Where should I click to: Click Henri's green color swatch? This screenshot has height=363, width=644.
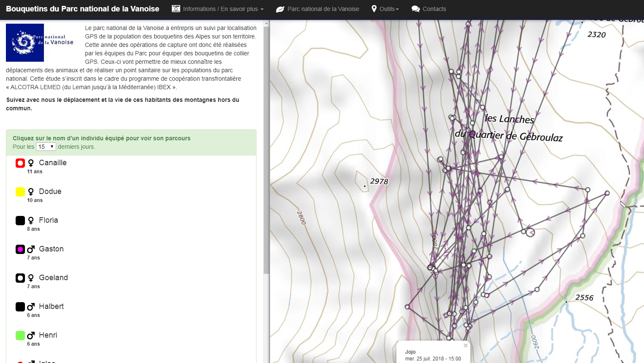coord(20,336)
